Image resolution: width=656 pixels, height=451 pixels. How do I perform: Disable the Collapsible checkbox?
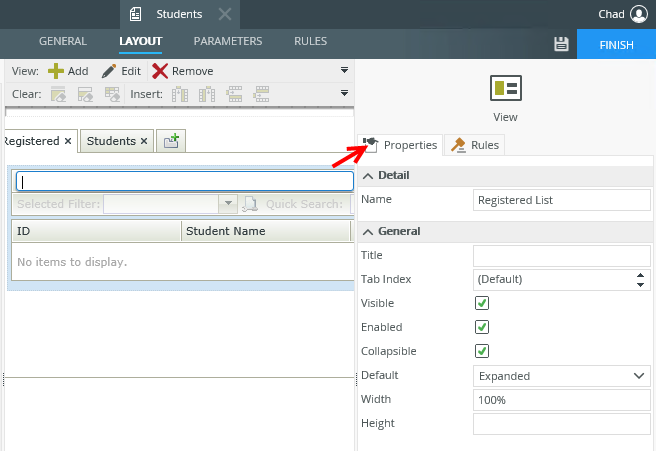(x=481, y=351)
